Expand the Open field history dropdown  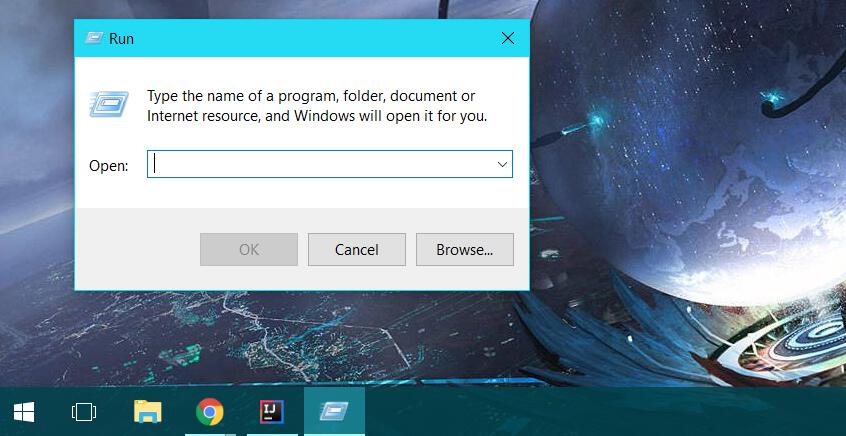(502, 164)
